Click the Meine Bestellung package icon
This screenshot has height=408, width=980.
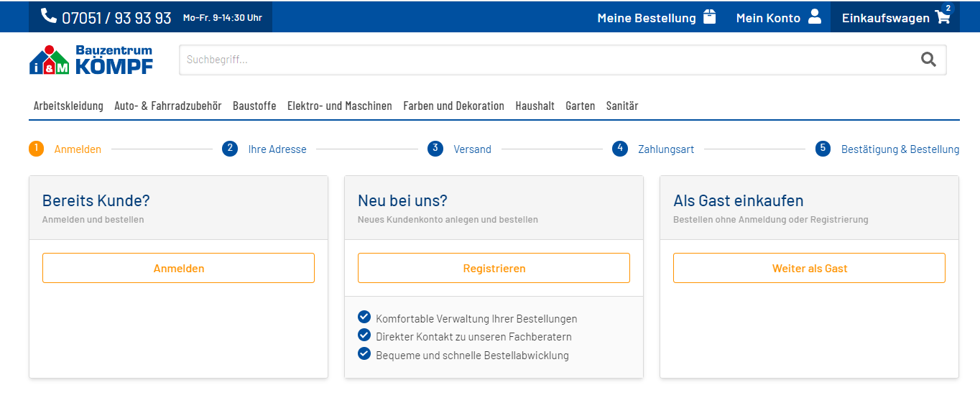709,17
